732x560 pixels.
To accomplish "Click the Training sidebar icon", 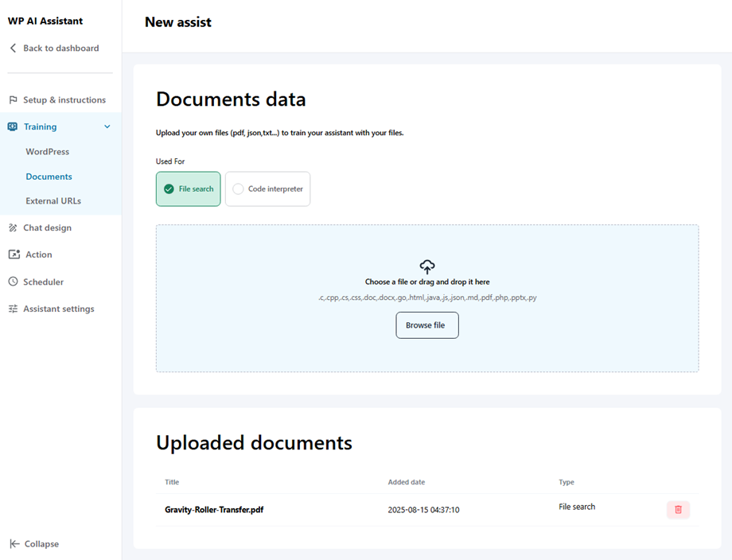I will pos(13,126).
